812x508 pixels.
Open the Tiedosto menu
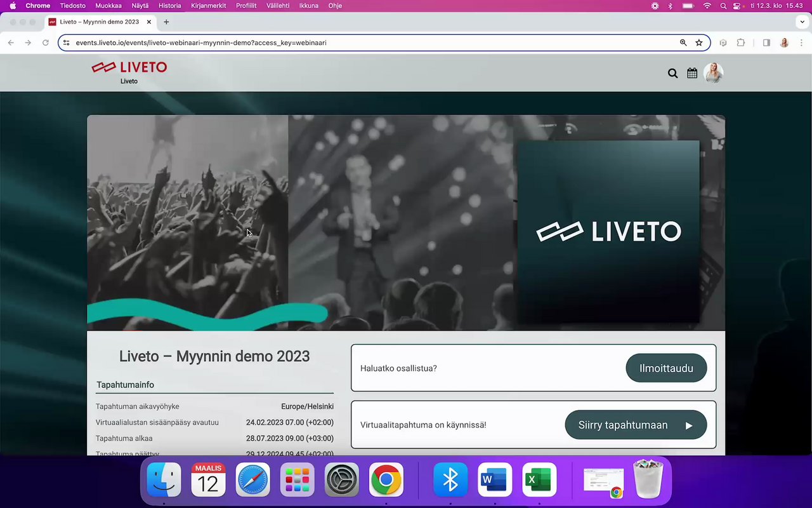pos(73,6)
